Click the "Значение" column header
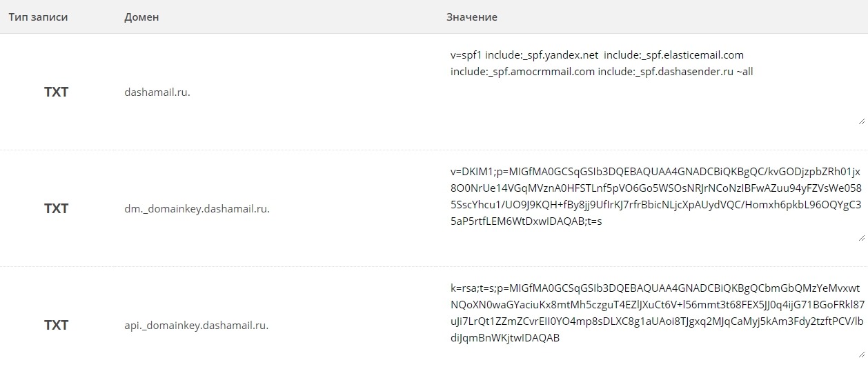The width and height of the screenshot is (868, 378). 472,17
